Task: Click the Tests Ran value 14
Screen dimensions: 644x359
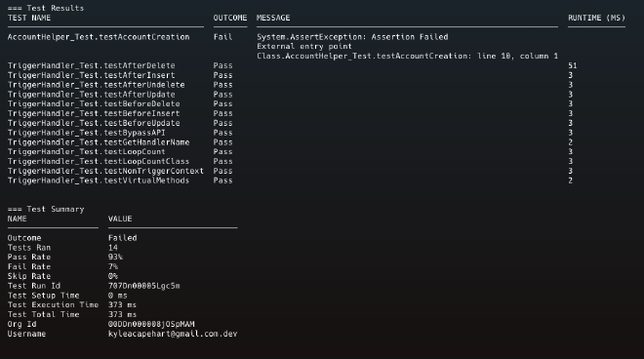Action: pos(113,248)
